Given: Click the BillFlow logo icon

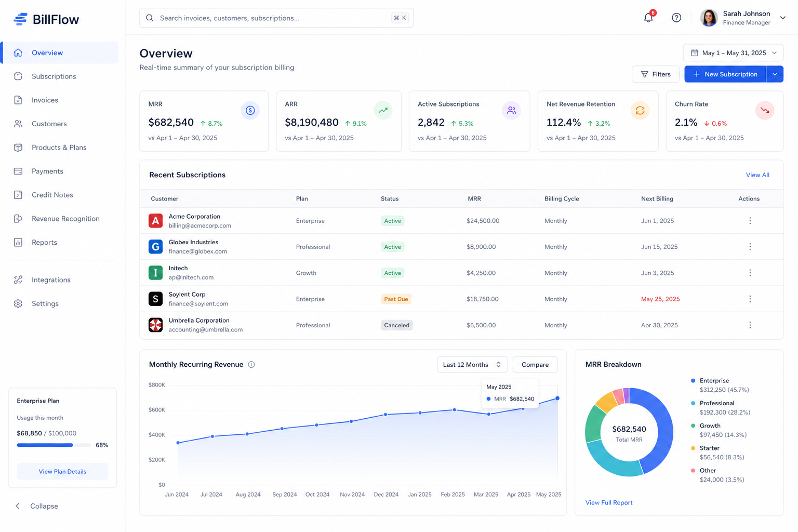Looking at the screenshot, I should pyautogui.click(x=20, y=19).
